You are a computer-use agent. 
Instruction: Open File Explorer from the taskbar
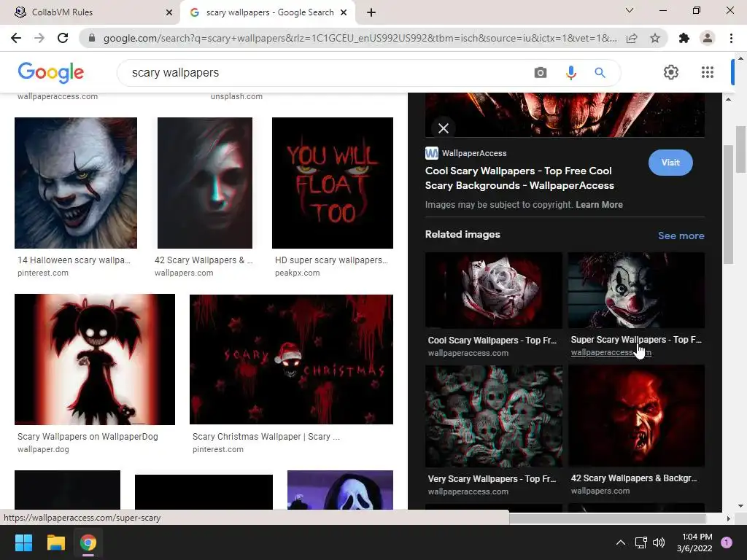tap(55, 542)
